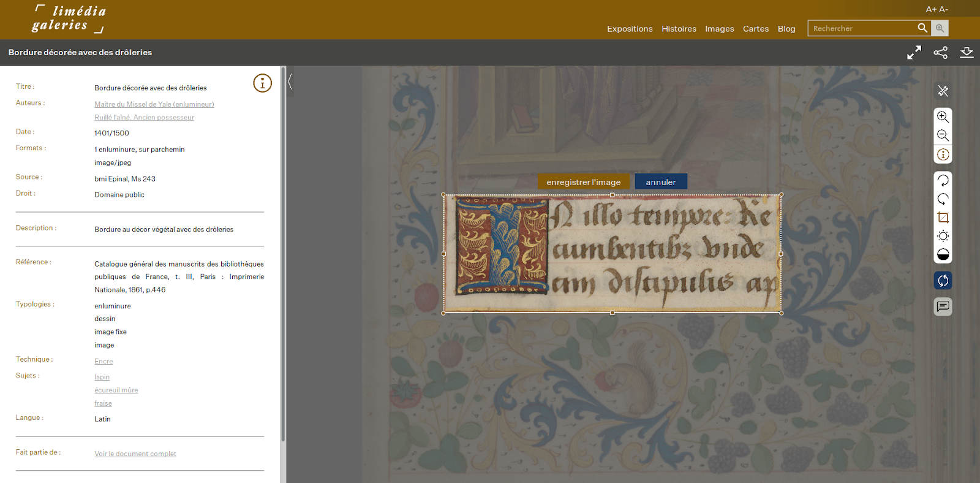Viewport: 980px width, 483px height.
Task: Select the crop top-center edge handle
Action: tap(612, 195)
